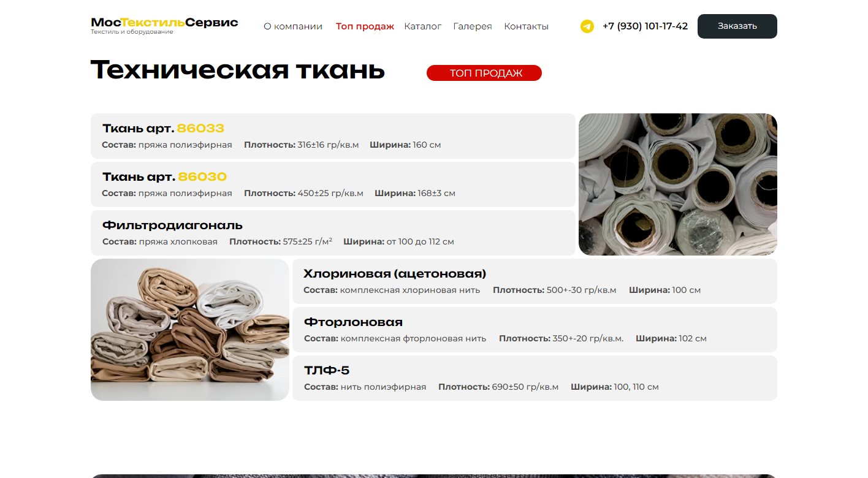868x478 pixels.
Task: Click the folded beige fabrics photo
Action: click(x=190, y=330)
